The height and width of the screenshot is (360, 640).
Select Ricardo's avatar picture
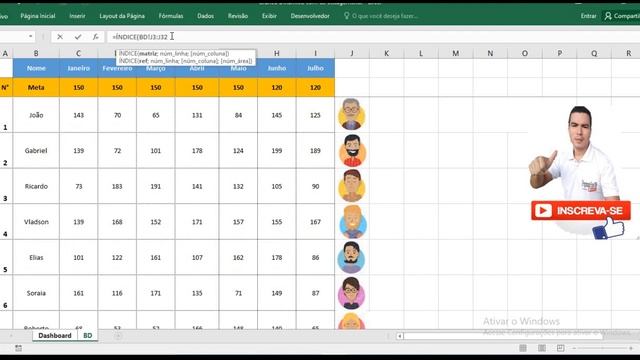(x=352, y=186)
